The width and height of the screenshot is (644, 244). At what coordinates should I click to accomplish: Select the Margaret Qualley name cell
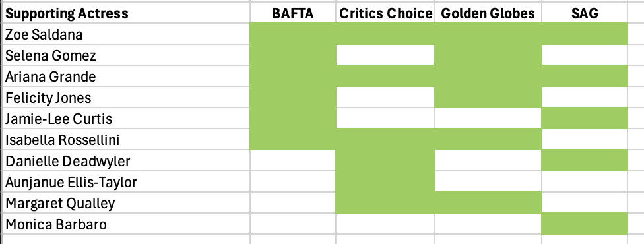[x=126, y=203]
